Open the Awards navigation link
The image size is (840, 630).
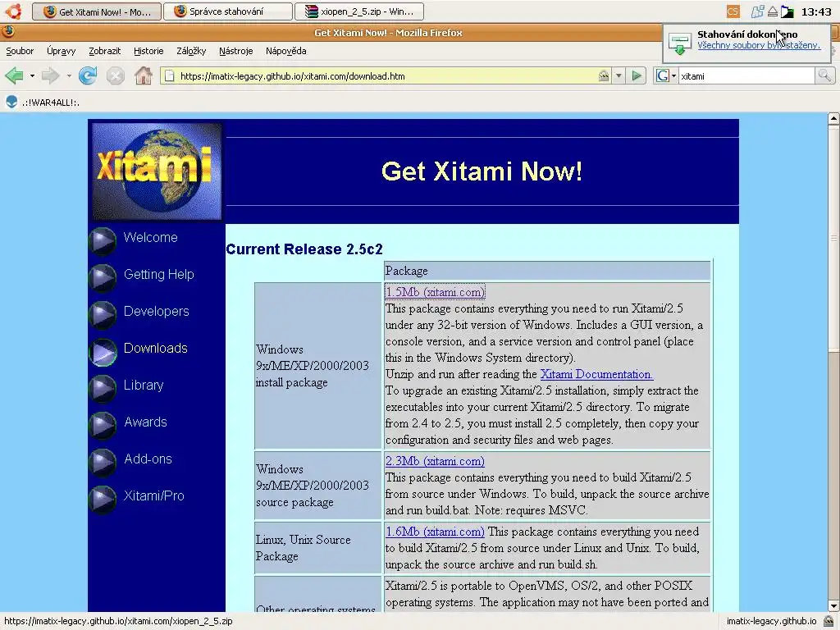(x=145, y=422)
